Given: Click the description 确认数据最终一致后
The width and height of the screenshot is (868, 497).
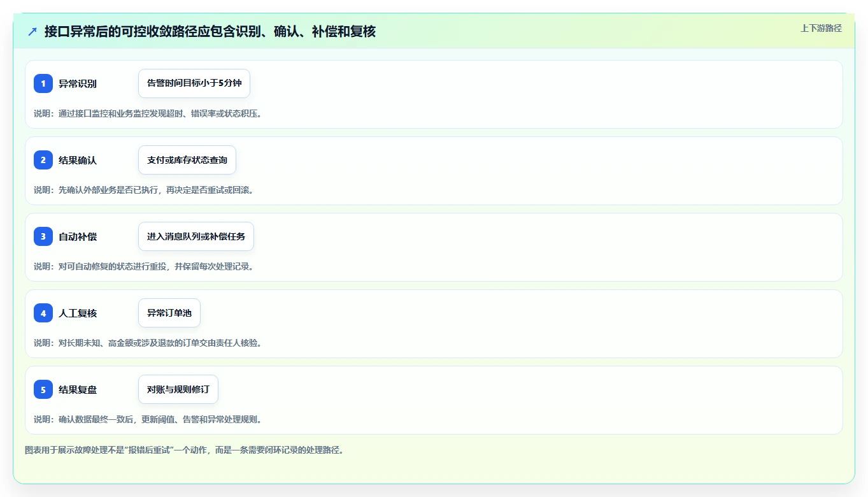Looking at the screenshot, I should 148,419.
